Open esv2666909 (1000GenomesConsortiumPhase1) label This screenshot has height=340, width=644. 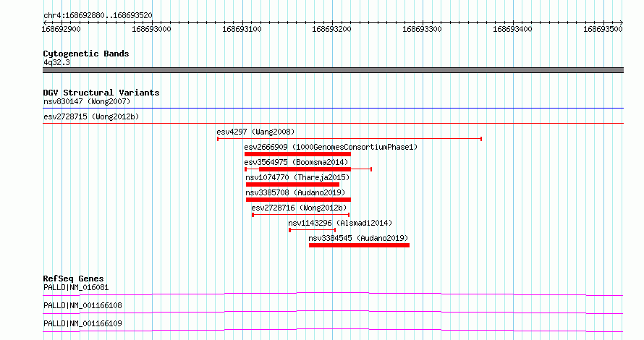pyautogui.click(x=331, y=147)
